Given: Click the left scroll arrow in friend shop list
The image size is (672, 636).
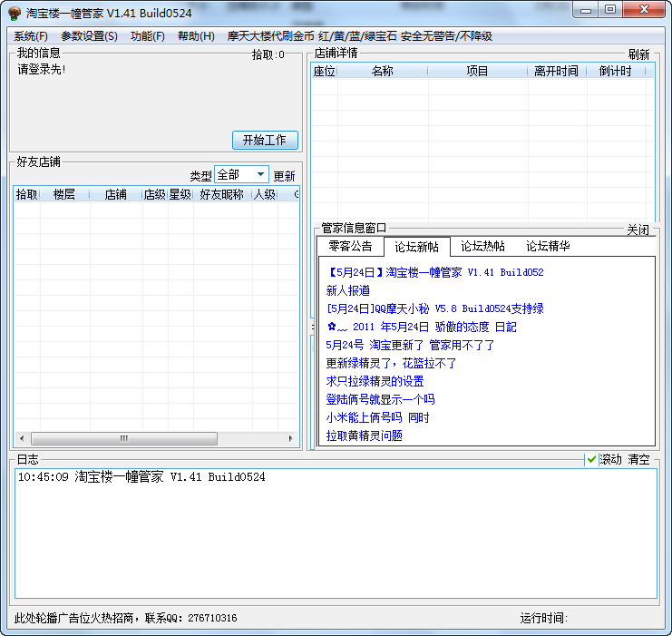Looking at the screenshot, I should coord(22,438).
